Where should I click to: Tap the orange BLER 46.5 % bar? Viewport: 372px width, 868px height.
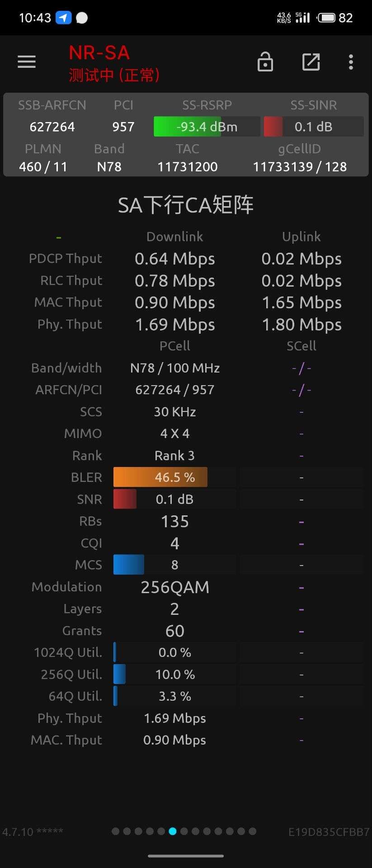(x=160, y=477)
